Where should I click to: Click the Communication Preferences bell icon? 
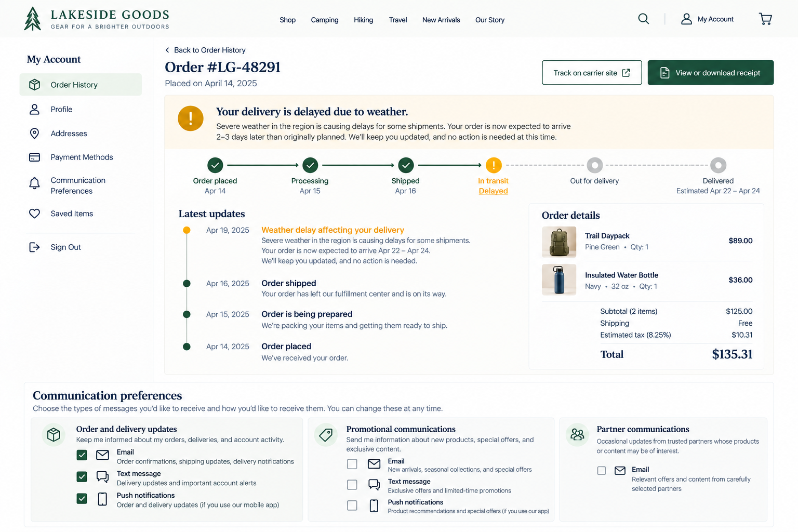(35, 183)
